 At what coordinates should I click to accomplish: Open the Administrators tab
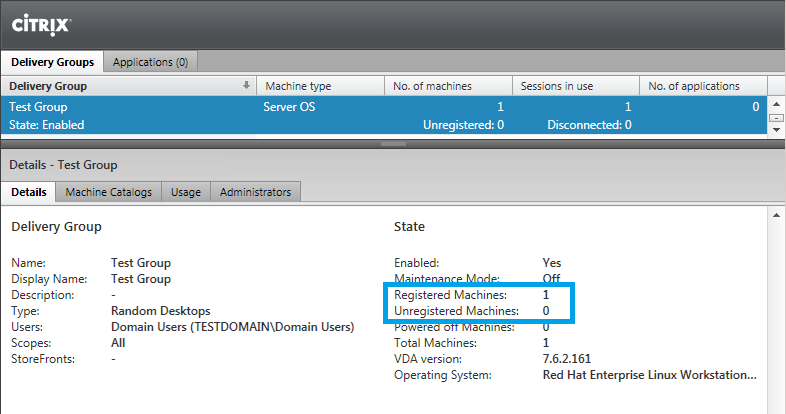coord(255,192)
